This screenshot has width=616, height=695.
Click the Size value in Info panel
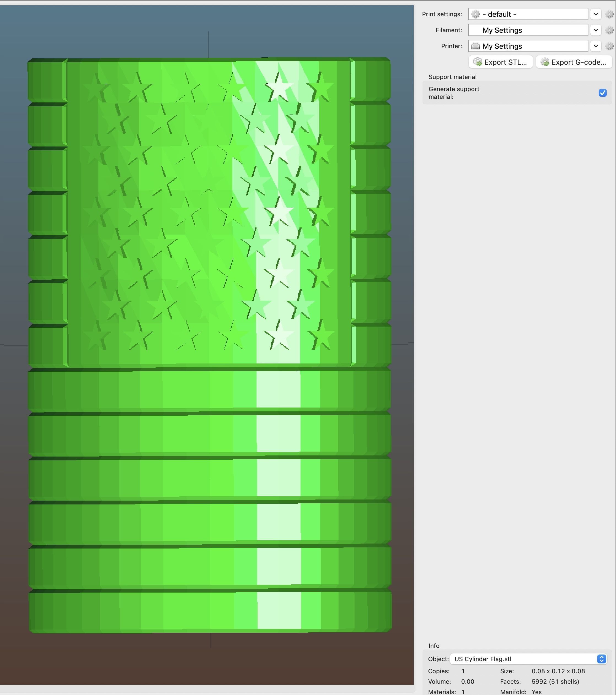pos(558,671)
